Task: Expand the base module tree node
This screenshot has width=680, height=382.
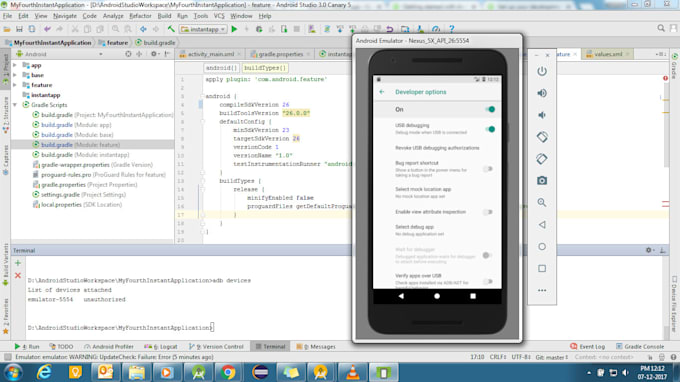Action: point(15,75)
